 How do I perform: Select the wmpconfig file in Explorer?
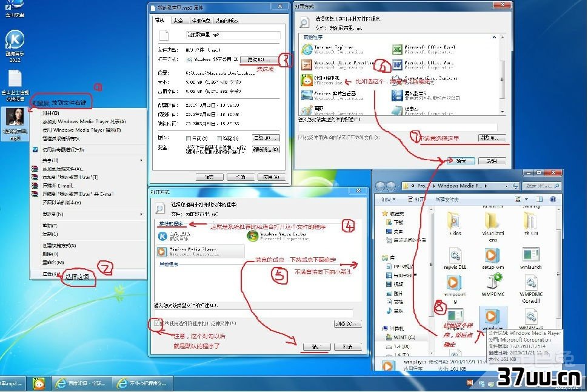pos(455,289)
